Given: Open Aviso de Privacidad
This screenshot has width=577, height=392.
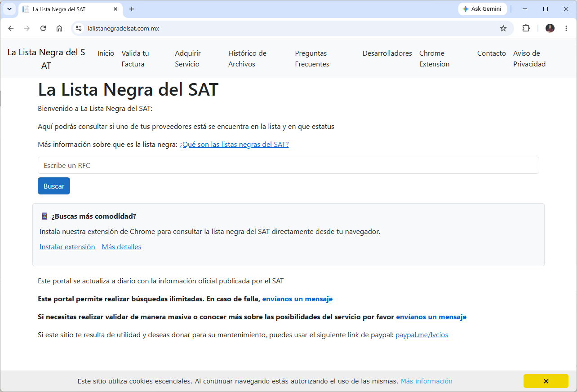Looking at the screenshot, I should 529,58.
